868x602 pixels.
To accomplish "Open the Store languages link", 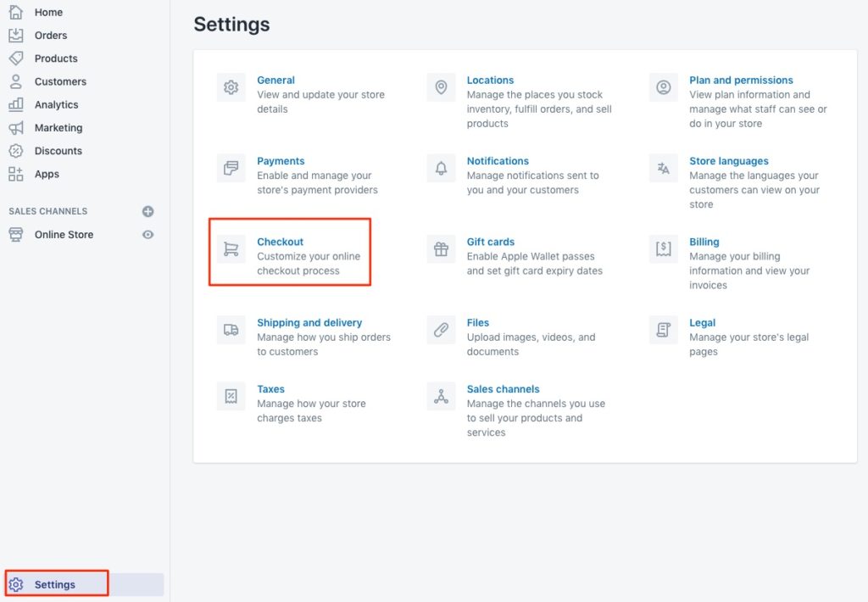I will point(728,160).
